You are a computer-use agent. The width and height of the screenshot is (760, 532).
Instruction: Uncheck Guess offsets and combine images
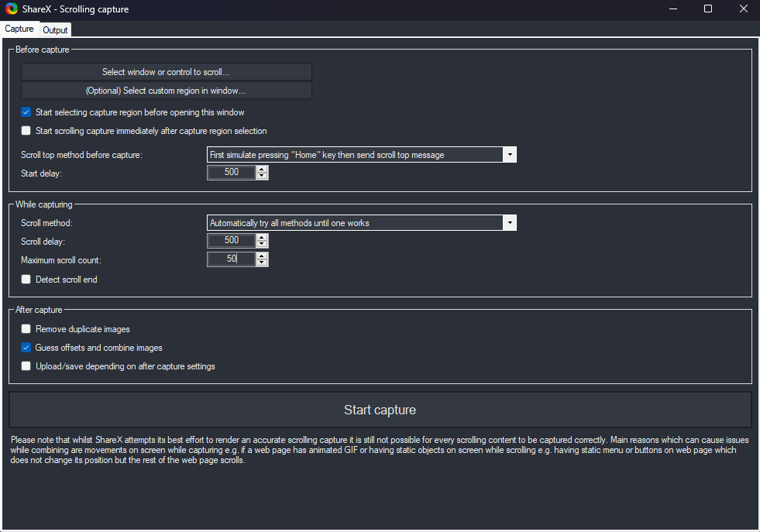pyautogui.click(x=26, y=348)
